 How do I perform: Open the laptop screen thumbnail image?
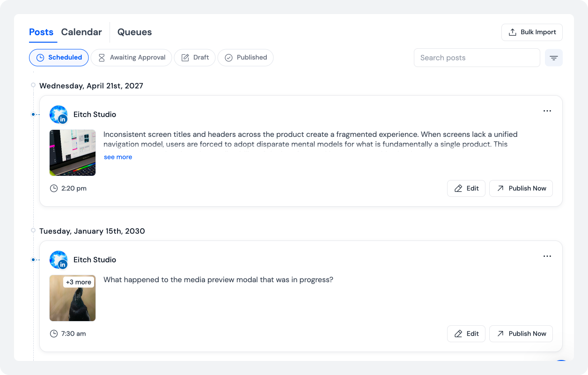[x=73, y=153]
